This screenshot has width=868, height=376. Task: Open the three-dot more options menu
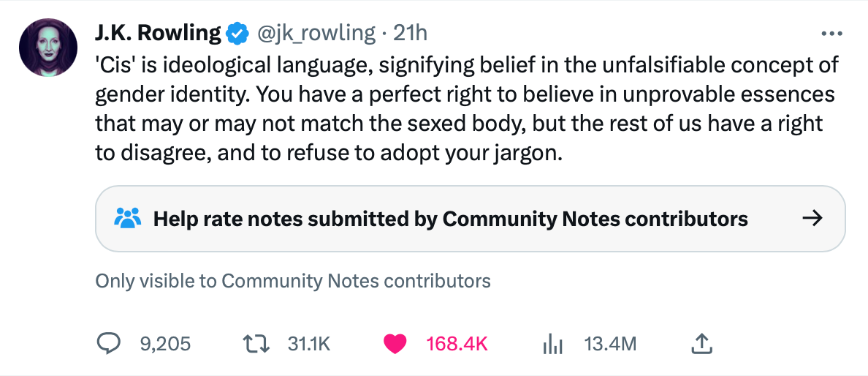[x=831, y=34]
